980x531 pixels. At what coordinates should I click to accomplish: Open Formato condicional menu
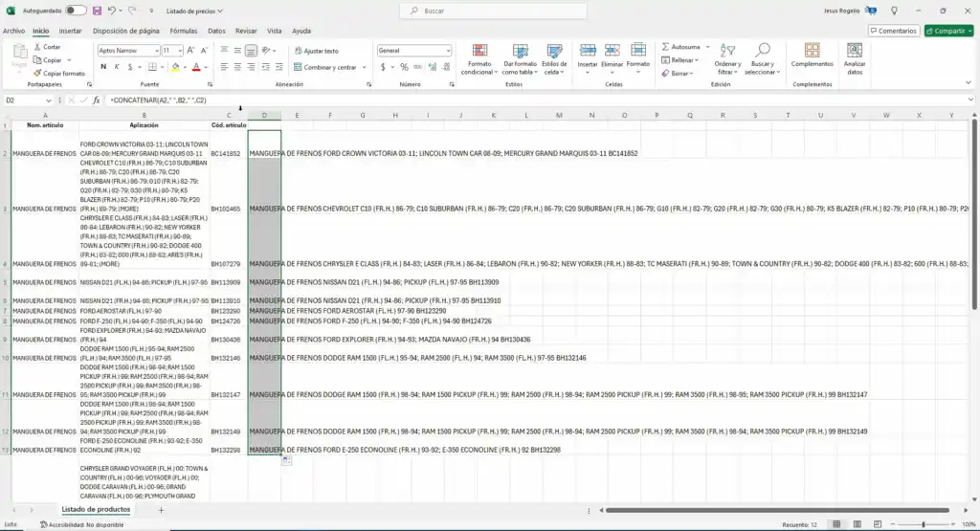[479, 60]
